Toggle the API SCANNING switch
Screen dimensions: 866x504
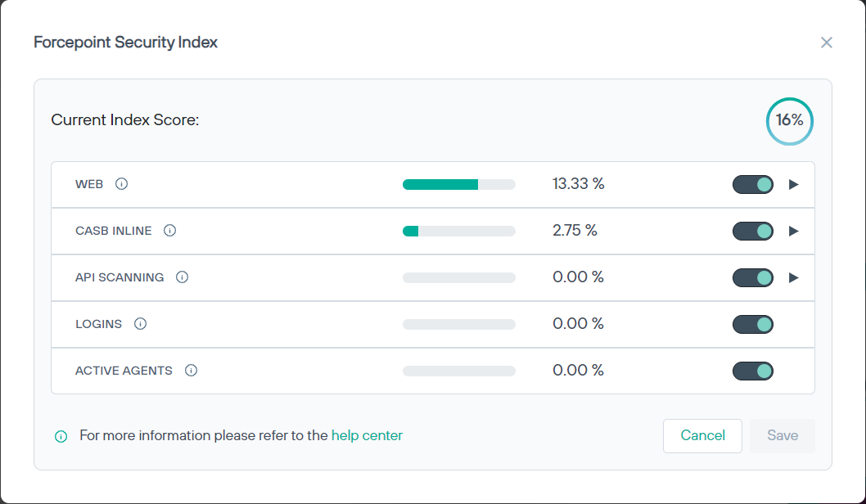(x=753, y=277)
